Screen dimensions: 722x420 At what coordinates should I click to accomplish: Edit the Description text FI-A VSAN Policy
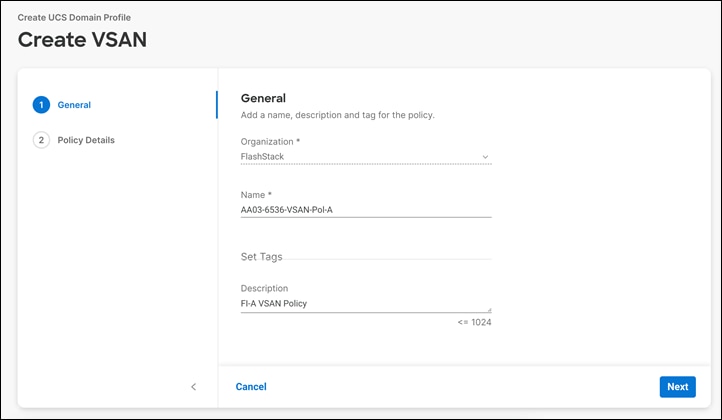(x=366, y=303)
